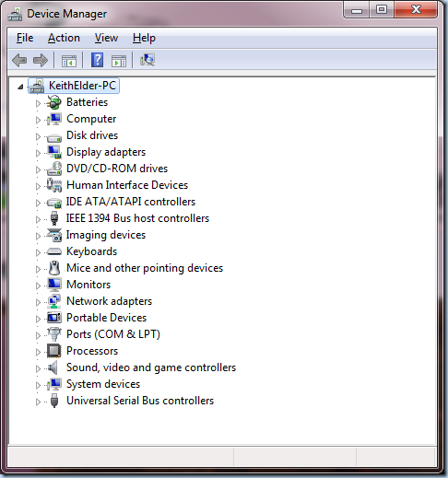Open the File menu
This screenshot has width=448, height=478.
tap(25, 38)
